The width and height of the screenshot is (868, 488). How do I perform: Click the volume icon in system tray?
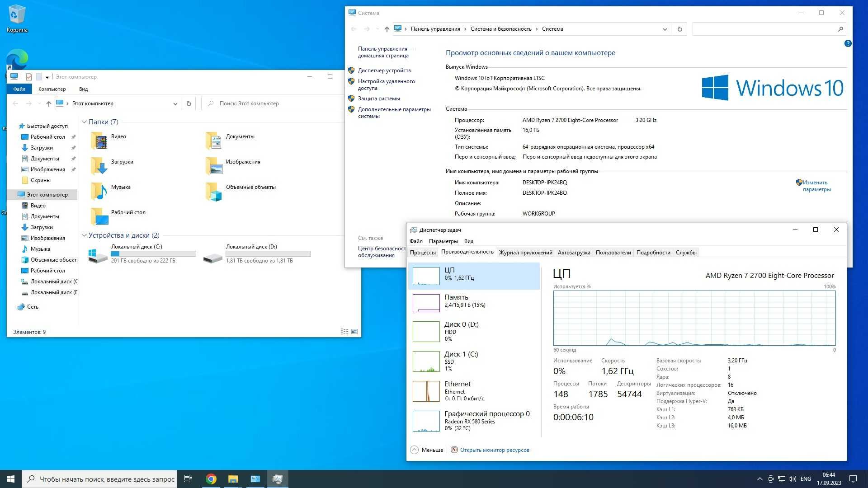point(792,479)
